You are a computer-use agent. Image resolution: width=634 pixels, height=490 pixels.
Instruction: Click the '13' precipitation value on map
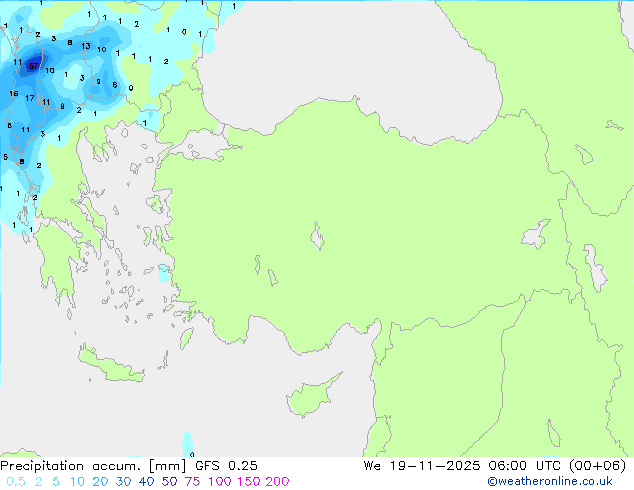(x=86, y=46)
